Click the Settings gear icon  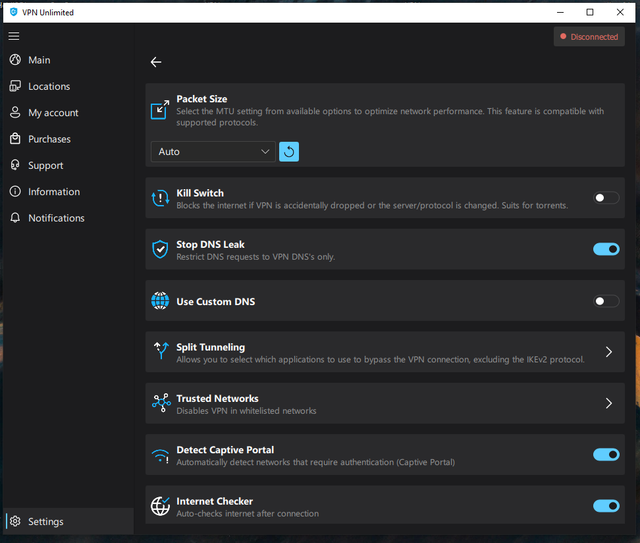point(15,521)
